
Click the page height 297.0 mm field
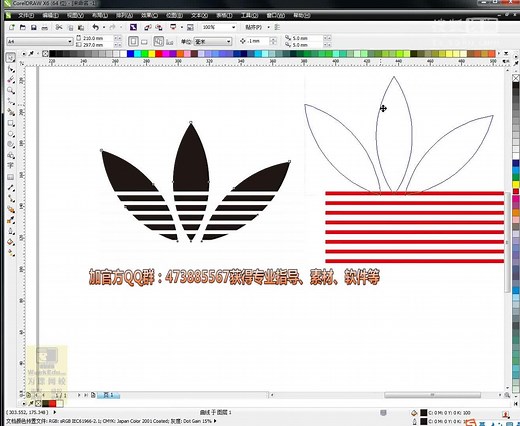[x=98, y=45]
